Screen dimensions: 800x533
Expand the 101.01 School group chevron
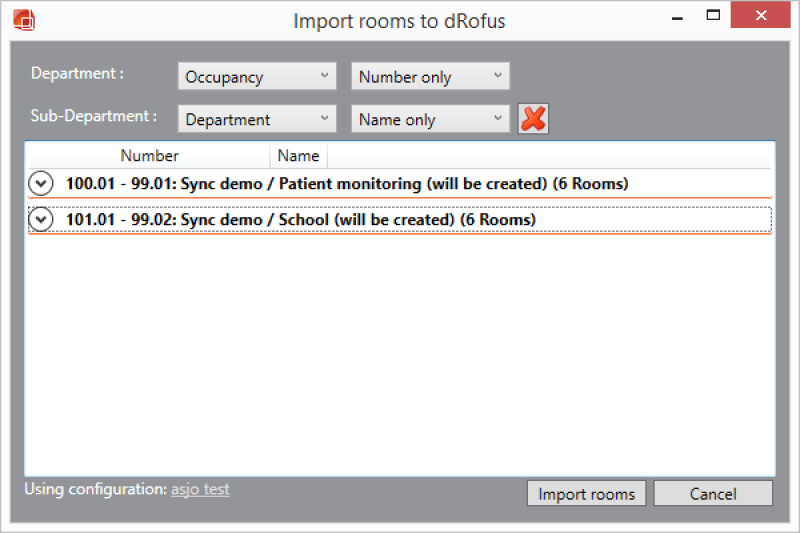(41, 220)
